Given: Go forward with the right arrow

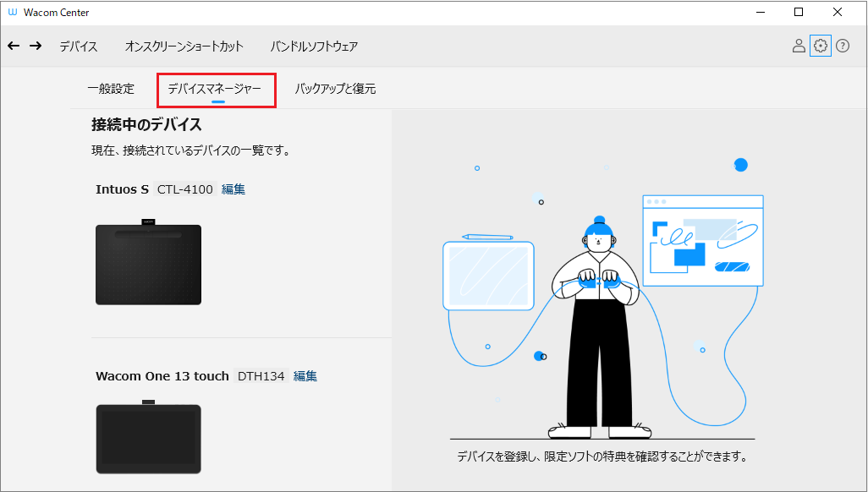Looking at the screenshot, I should (x=36, y=46).
